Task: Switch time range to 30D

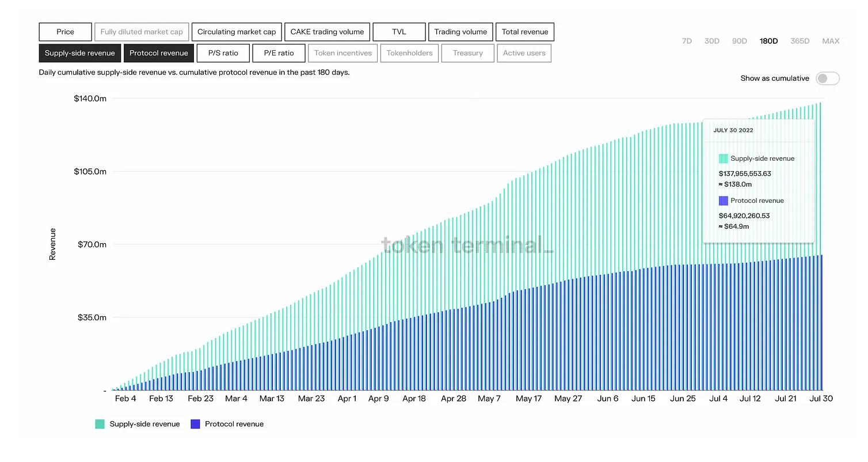Action: 712,41
